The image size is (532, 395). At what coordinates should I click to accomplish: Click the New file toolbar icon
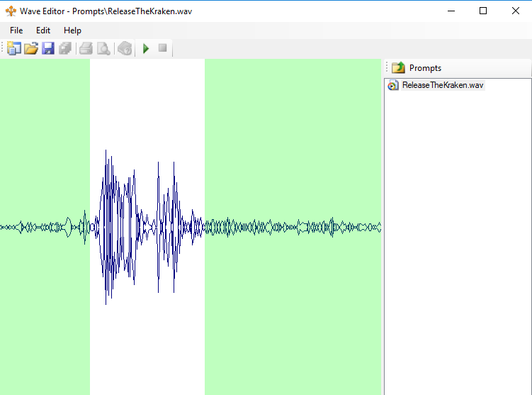click(x=14, y=48)
